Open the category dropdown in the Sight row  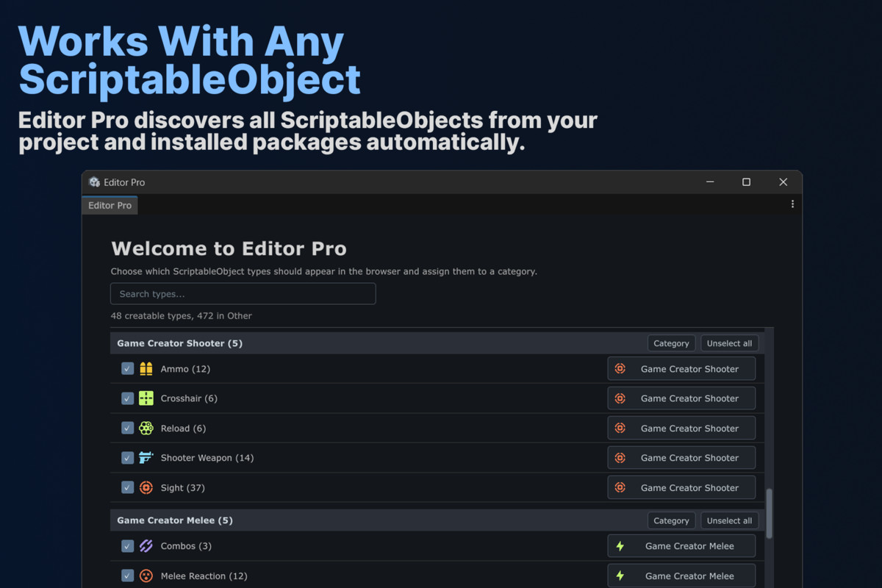pos(681,487)
